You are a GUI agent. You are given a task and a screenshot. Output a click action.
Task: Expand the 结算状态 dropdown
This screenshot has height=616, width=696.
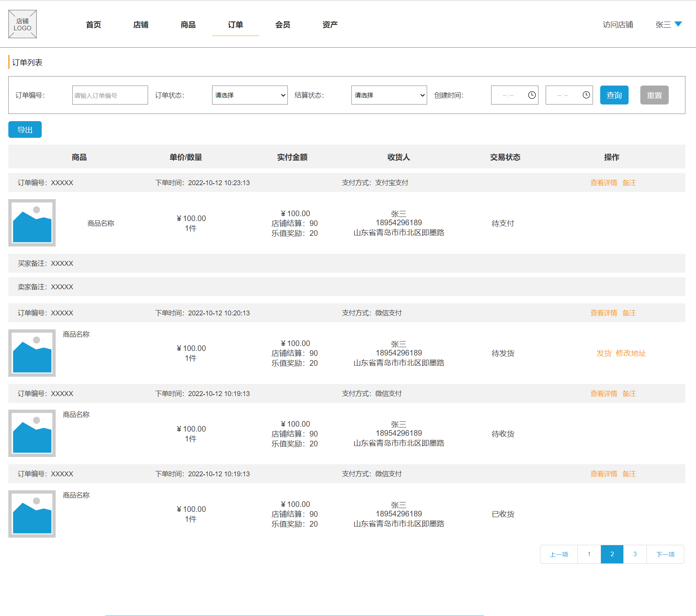[389, 95]
